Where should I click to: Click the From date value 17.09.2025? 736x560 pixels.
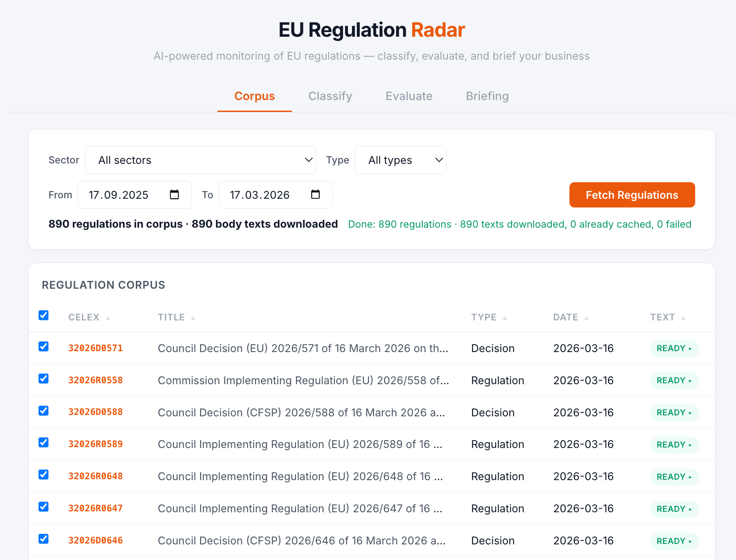pyautogui.click(x=118, y=195)
